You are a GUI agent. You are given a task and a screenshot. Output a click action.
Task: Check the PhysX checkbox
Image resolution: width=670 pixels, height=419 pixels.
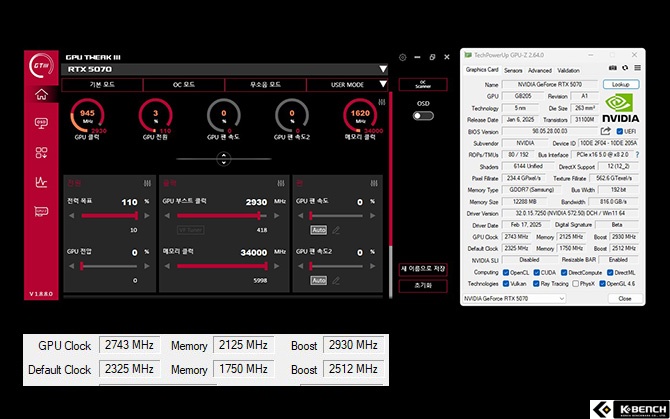(576, 284)
